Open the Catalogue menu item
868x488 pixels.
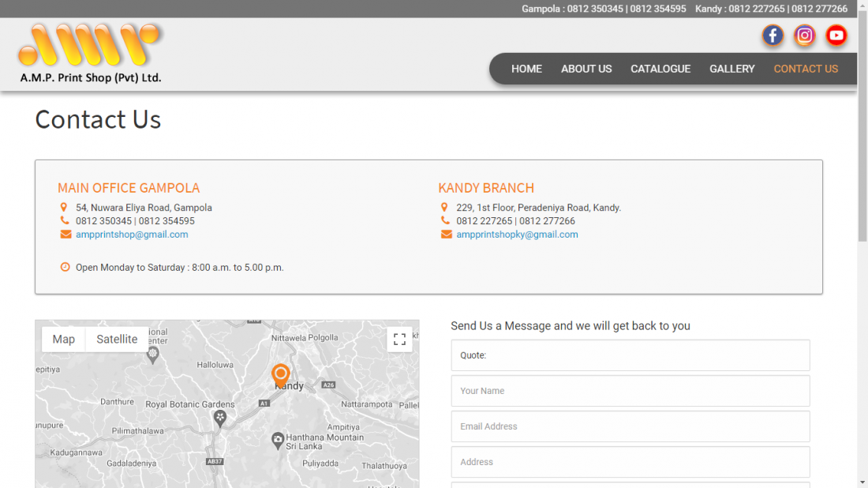coord(660,69)
